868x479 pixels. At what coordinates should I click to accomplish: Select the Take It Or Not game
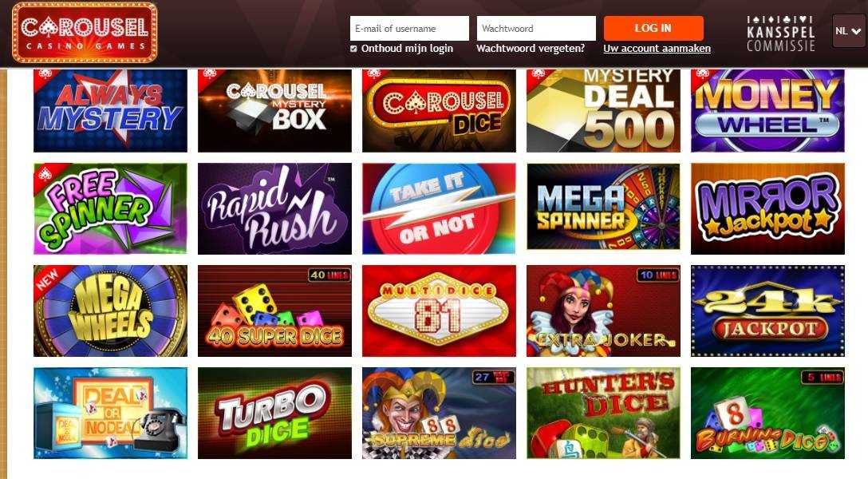pos(439,209)
